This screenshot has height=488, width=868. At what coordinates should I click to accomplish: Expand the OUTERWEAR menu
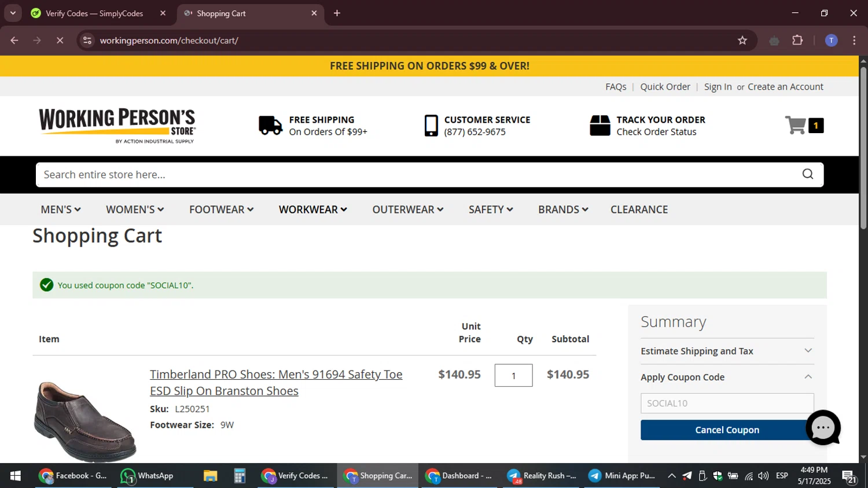(x=408, y=210)
